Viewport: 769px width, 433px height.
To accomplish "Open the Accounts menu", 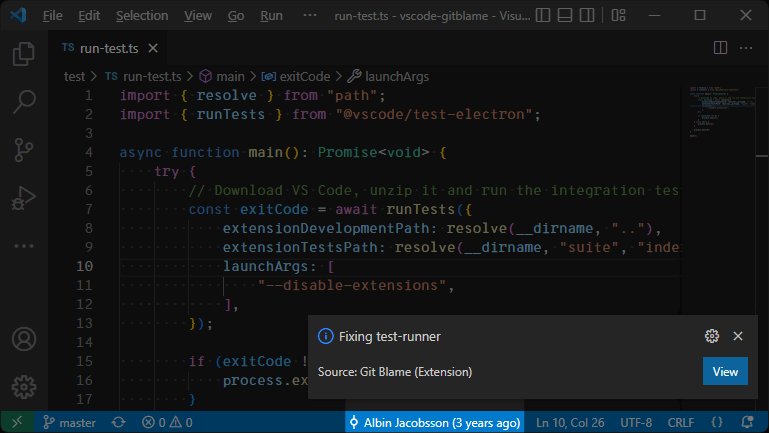I will (24, 339).
